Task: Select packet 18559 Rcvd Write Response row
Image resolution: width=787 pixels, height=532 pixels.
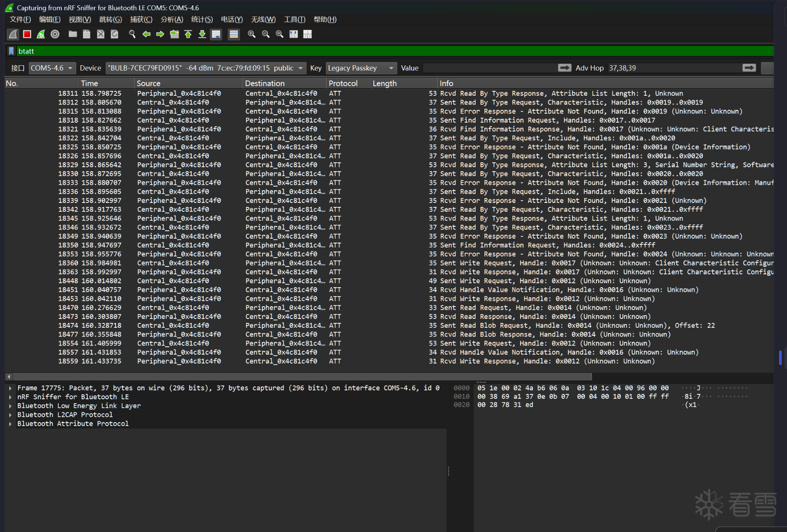Action: coord(389,361)
